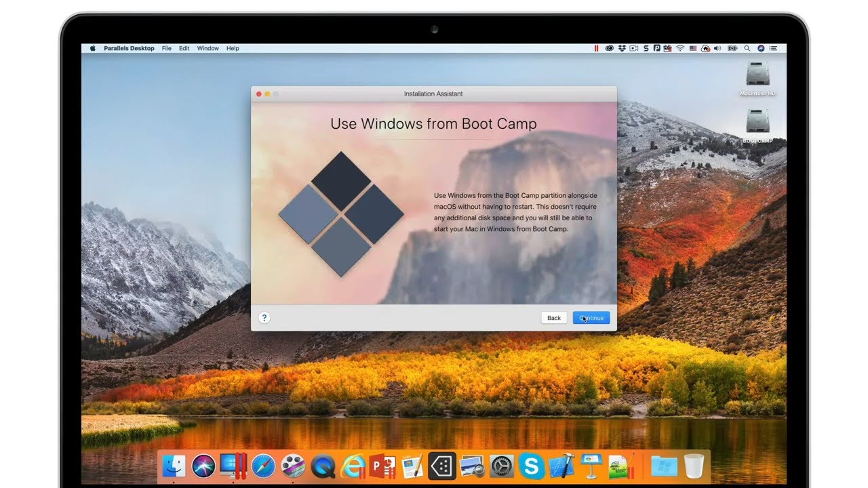
Task: Click the Wi-Fi status icon
Action: 680,48
